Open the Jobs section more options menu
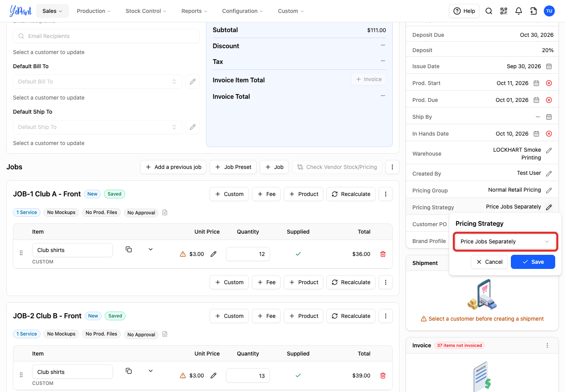 click(x=392, y=167)
